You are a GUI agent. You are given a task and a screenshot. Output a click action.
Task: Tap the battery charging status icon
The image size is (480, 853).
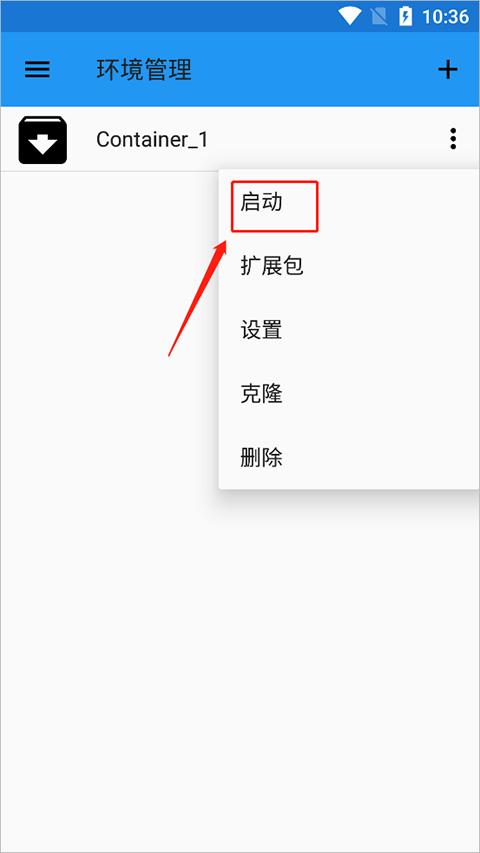[x=405, y=16]
